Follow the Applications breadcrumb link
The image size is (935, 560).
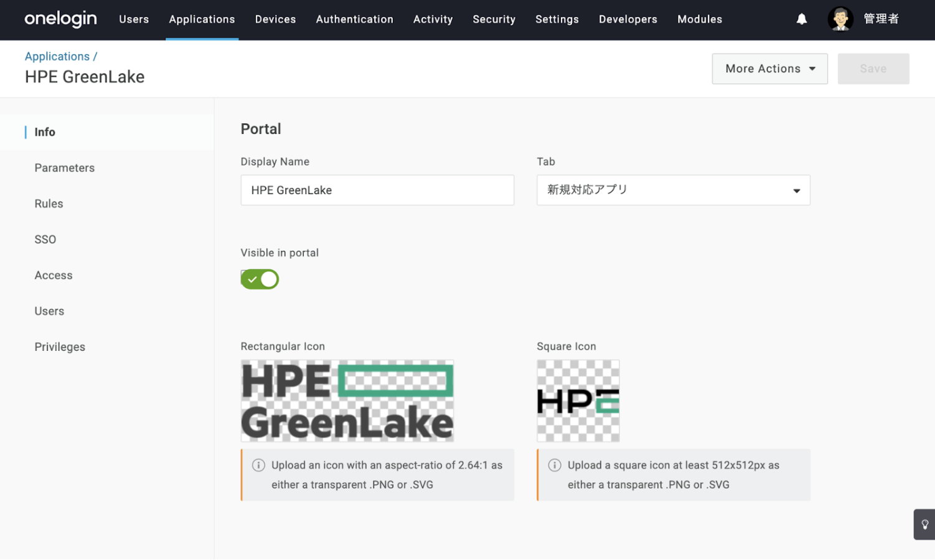click(57, 57)
